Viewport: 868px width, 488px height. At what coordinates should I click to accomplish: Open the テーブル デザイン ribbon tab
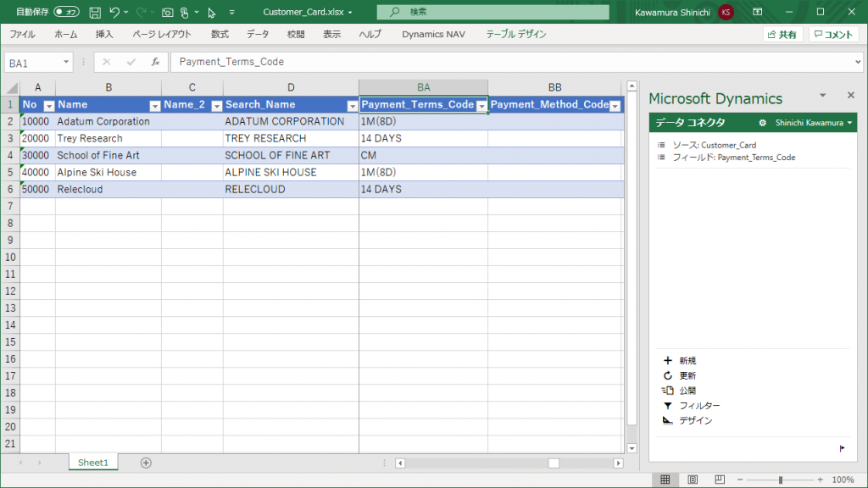516,34
